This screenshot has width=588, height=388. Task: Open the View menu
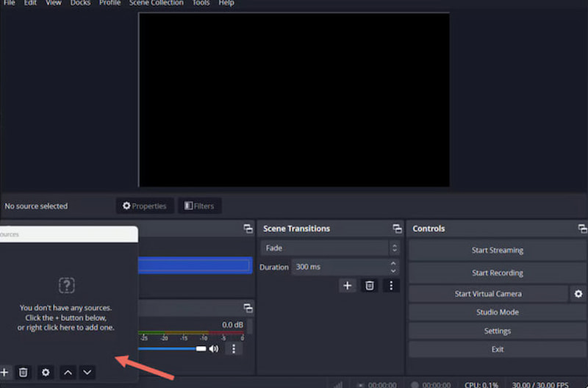tap(53, 3)
